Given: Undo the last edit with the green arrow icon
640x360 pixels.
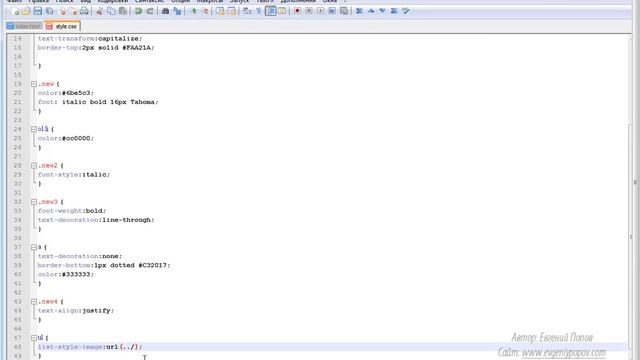Looking at the screenshot, I should tap(138, 11).
